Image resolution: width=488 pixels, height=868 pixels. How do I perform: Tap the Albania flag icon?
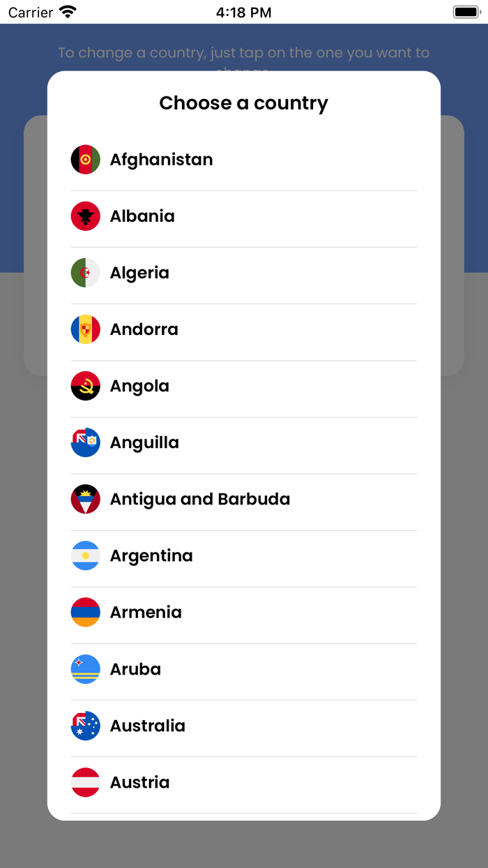[86, 216]
